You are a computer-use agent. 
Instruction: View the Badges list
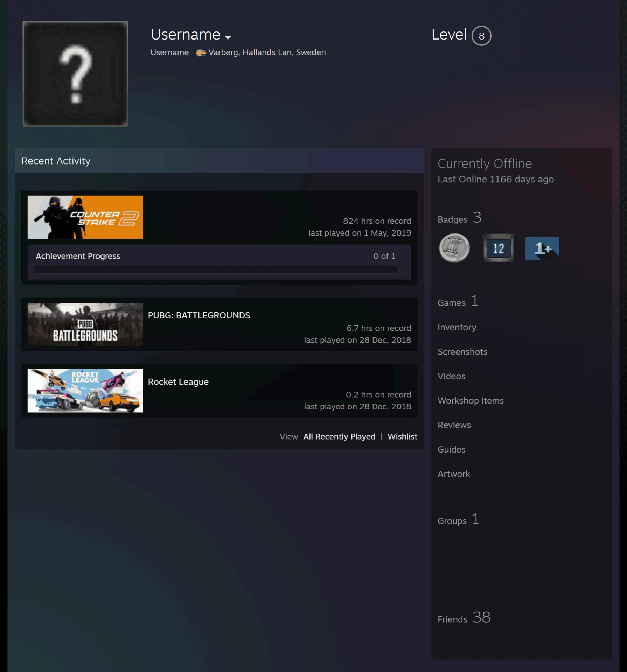pos(459,218)
